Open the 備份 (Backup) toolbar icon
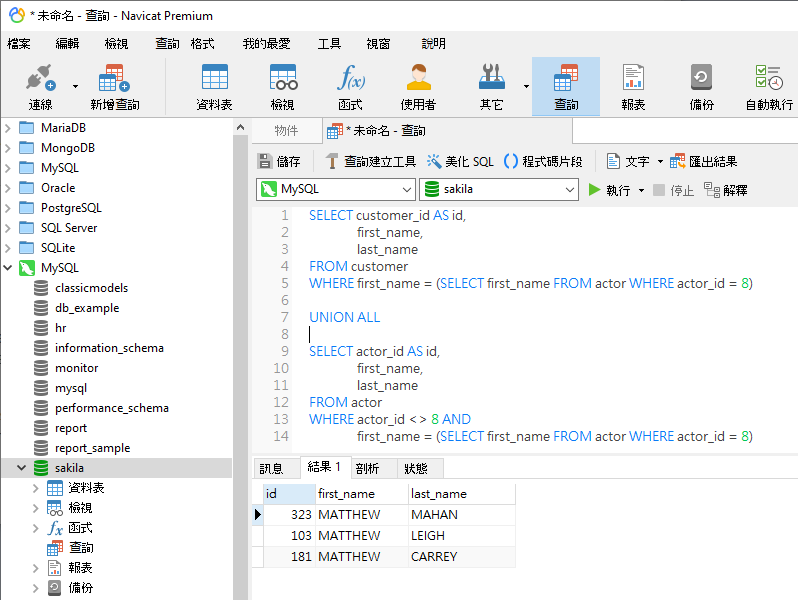Viewport: 798px width, 600px height. tap(701, 86)
